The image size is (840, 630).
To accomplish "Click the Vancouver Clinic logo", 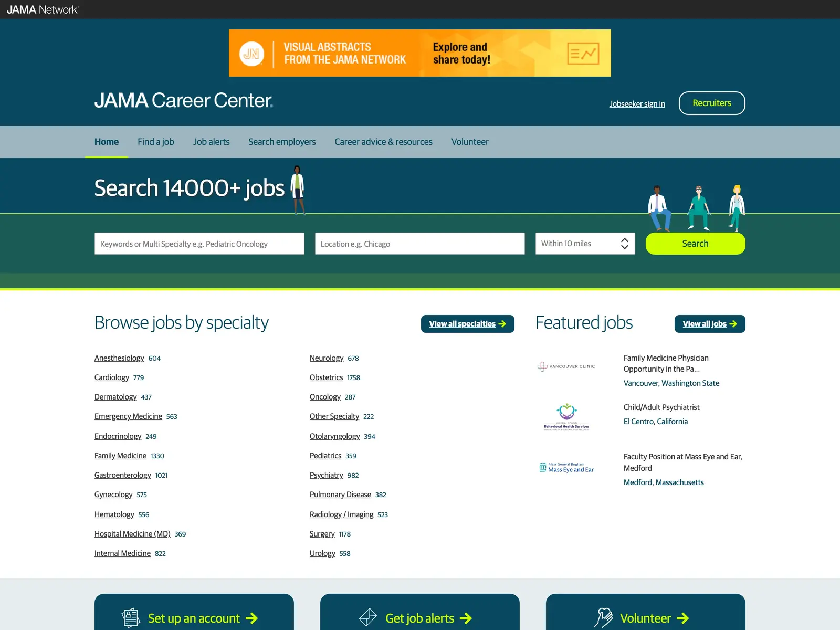I will (x=566, y=366).
